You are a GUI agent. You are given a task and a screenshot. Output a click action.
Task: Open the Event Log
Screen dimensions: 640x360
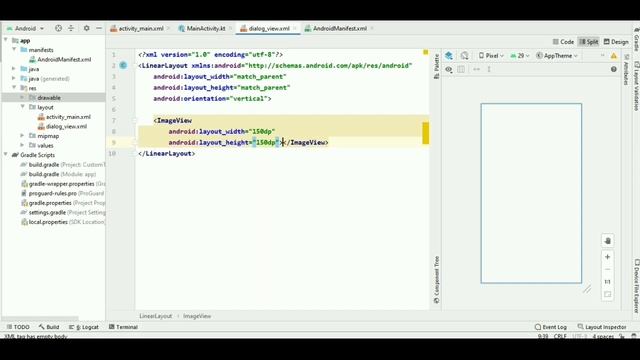point(551,327)
